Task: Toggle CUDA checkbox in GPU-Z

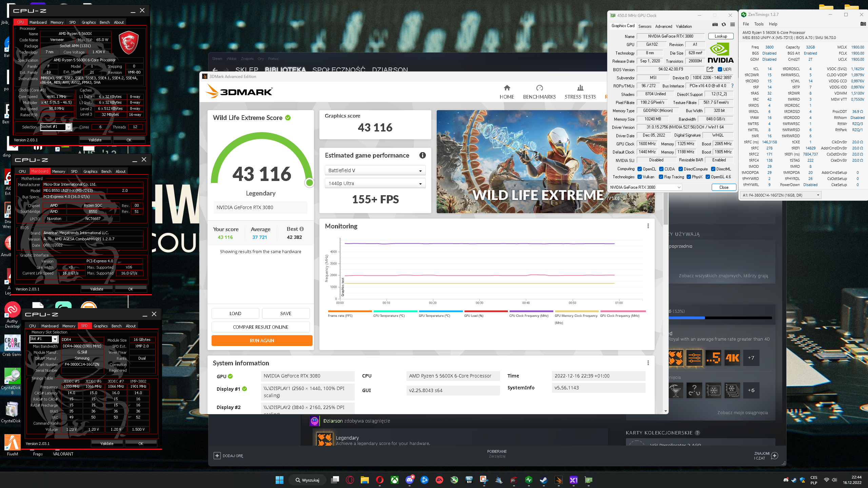Action: tap(661, 169)
